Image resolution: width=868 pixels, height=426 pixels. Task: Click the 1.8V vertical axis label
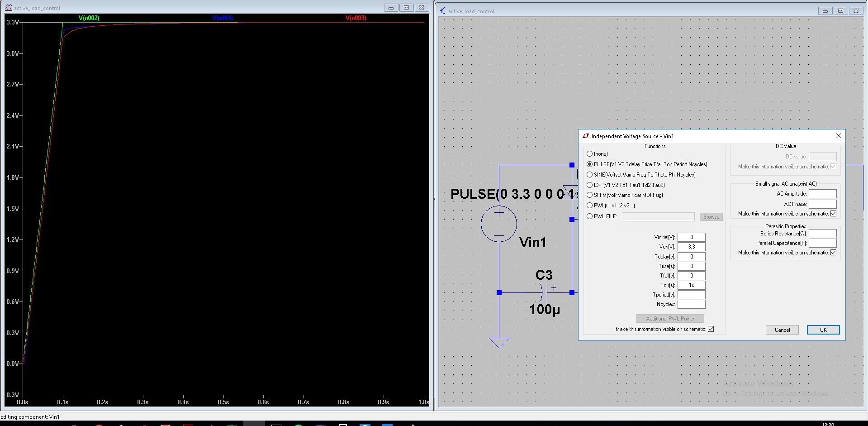pos(13,177)
